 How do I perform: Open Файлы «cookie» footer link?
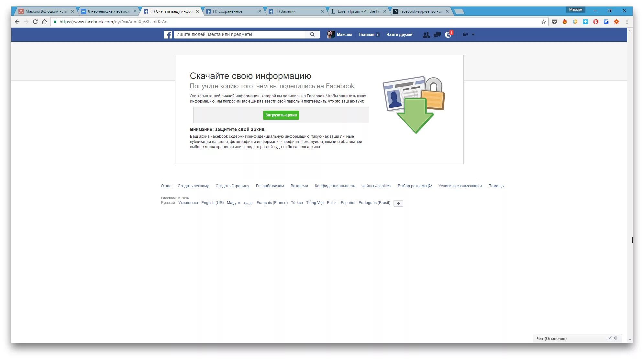pos(376,186)
